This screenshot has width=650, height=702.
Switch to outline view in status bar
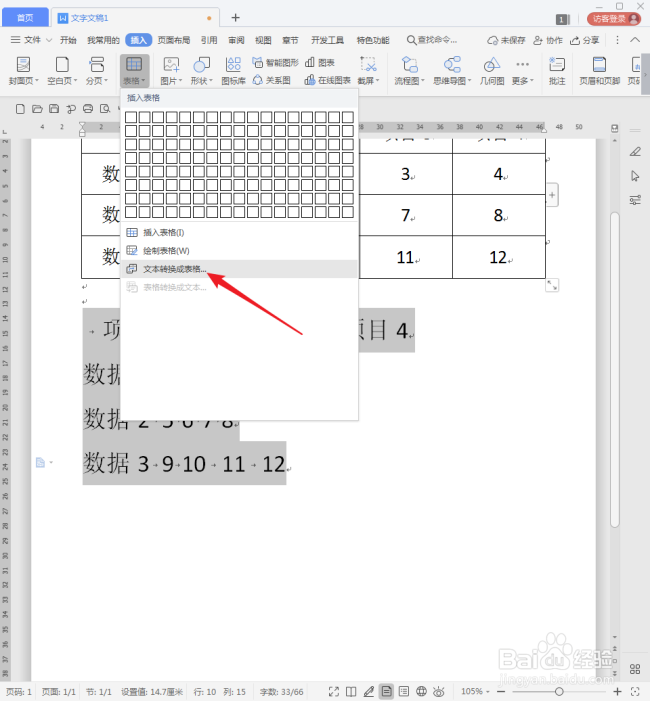(404, 692)
